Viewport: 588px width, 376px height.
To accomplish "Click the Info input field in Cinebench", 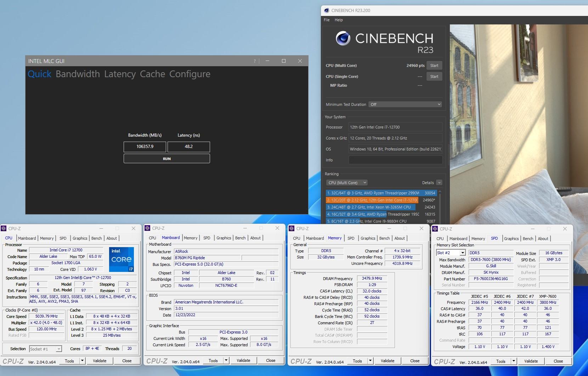I will (x=395, y=160).
